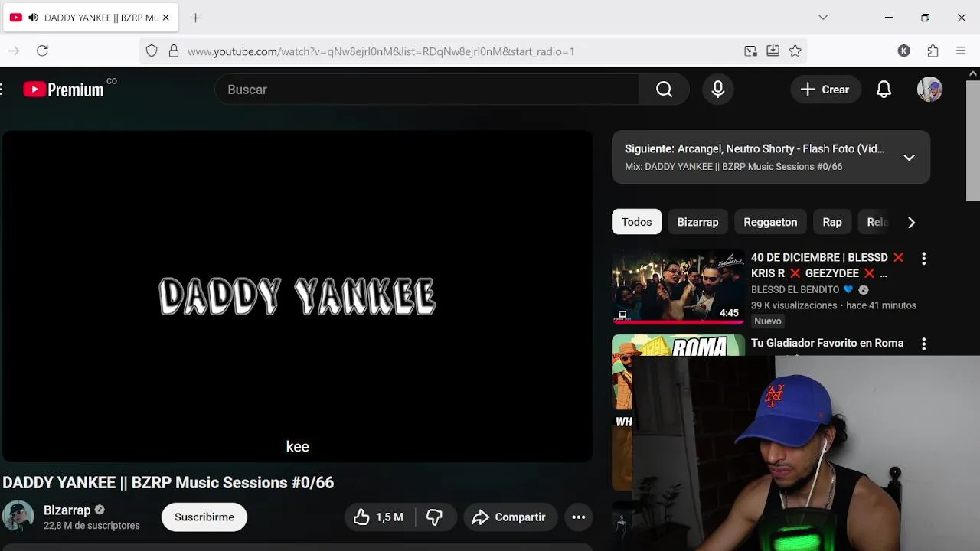Open Bizarrap channel avatar

[18, 517]
